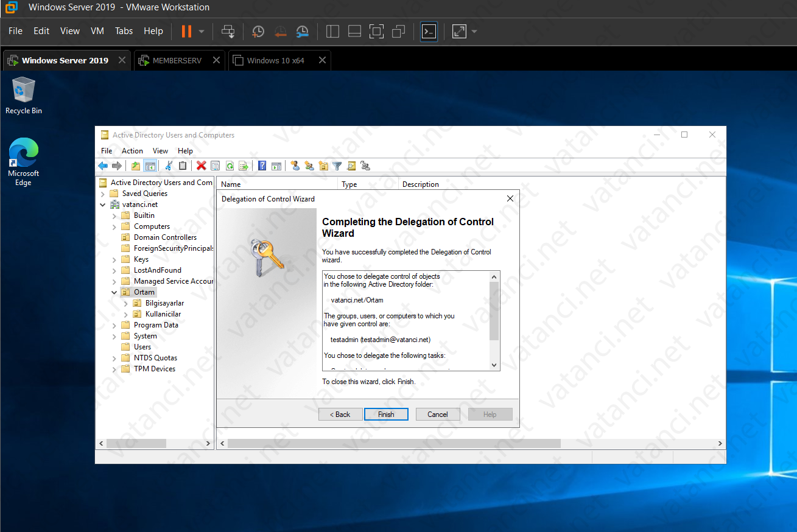
Task: Open the Action menu
Action: [x=132, y=150]
